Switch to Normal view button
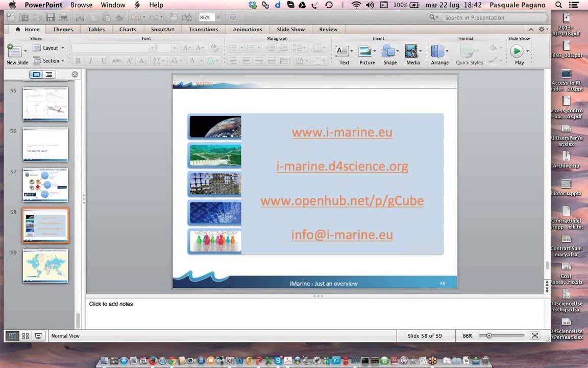The image size is (588, 368). (12, 336)
